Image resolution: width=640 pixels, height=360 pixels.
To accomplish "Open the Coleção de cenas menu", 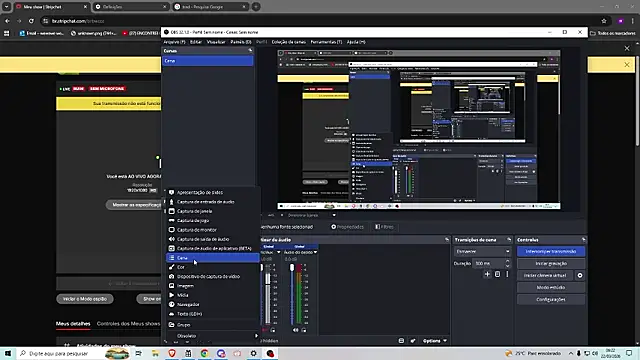I will click(x=289, y=42).
